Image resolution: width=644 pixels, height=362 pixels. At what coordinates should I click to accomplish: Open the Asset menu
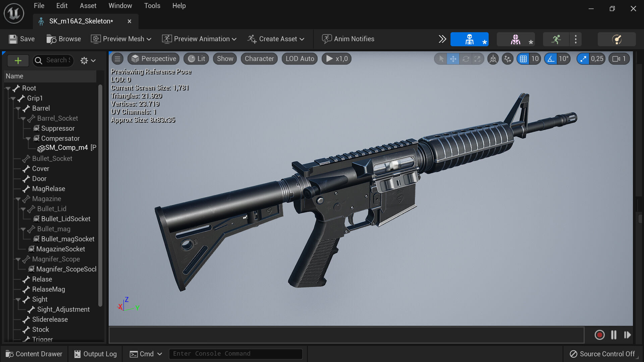point(88,6)
